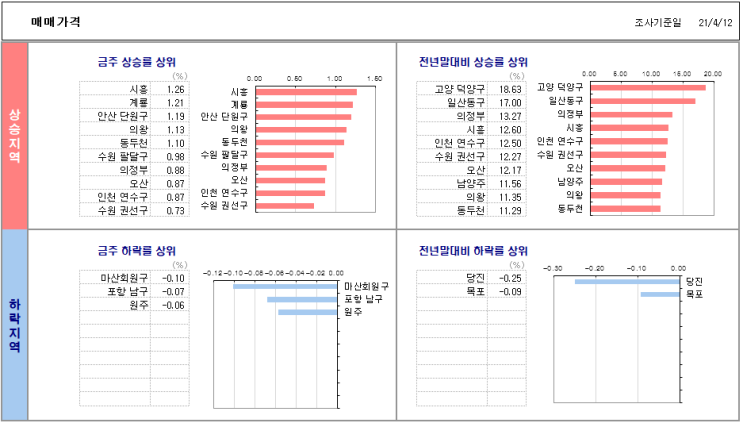Screen dimensions: 743x423
Task: Click the value 0.88 for 의정부
Action: pos(175,171)
